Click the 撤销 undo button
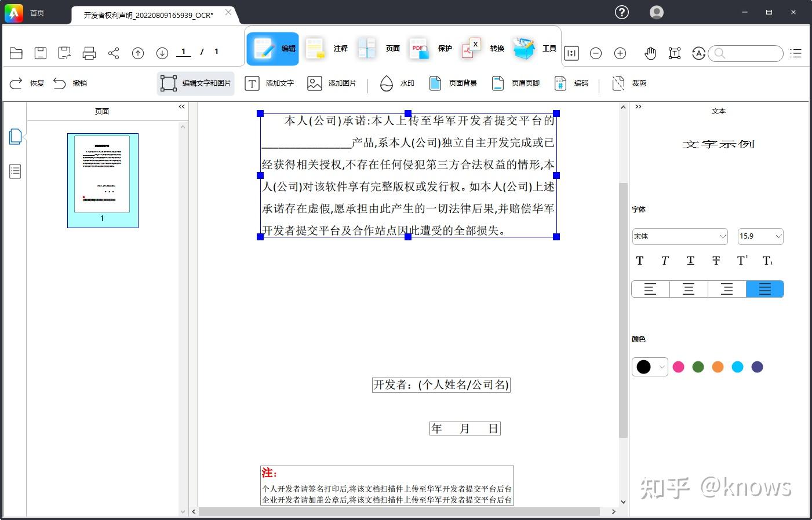This screenshot has width=812, height=520. click(70, 83)
